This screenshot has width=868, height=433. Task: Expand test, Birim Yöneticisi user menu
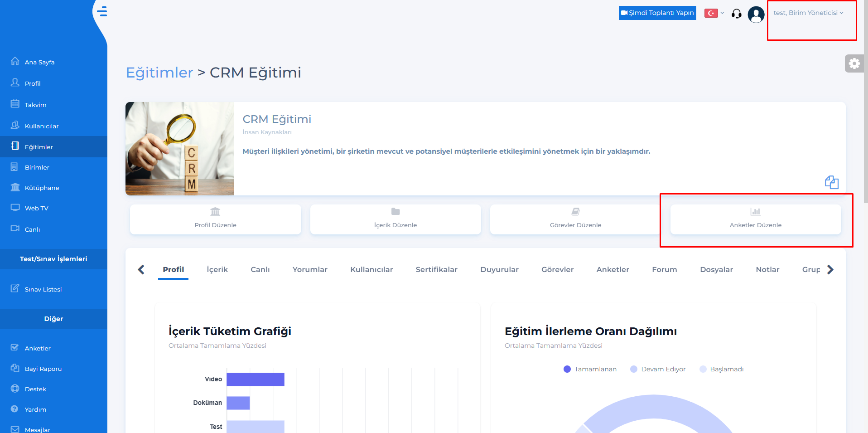tap(808, 13)
